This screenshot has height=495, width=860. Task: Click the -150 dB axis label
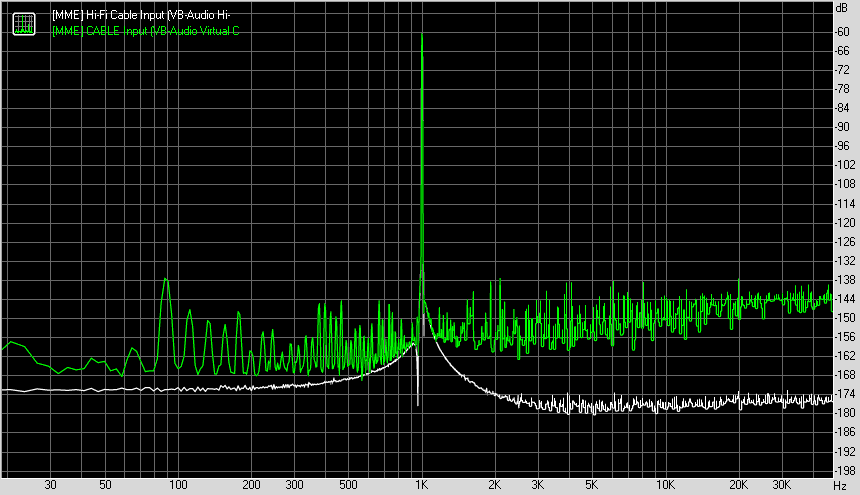845,317
